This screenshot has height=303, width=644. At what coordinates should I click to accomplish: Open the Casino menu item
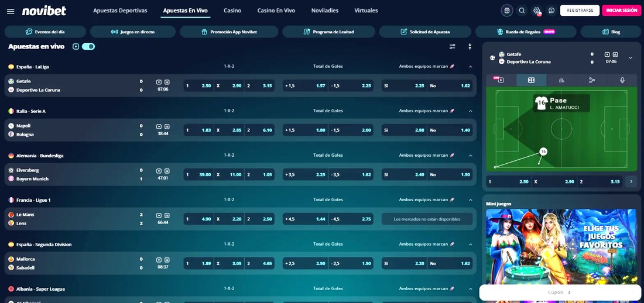(x=232, y=11)
